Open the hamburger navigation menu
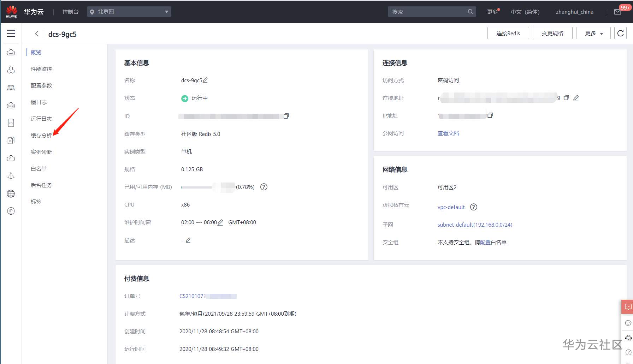 (11, 33)
